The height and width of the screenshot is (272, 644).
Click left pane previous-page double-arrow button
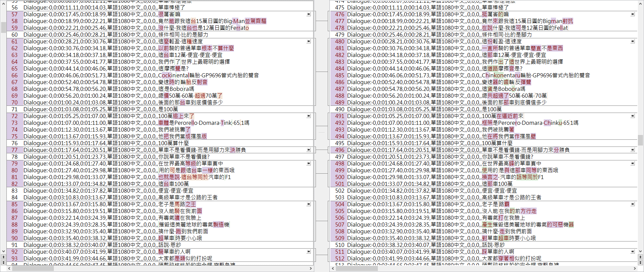tap(3, 257)
